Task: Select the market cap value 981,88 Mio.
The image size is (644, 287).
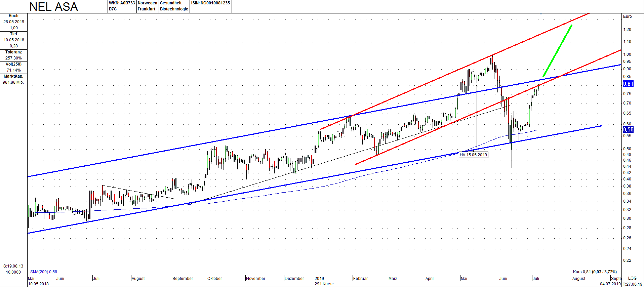Action: click(13, 82)
